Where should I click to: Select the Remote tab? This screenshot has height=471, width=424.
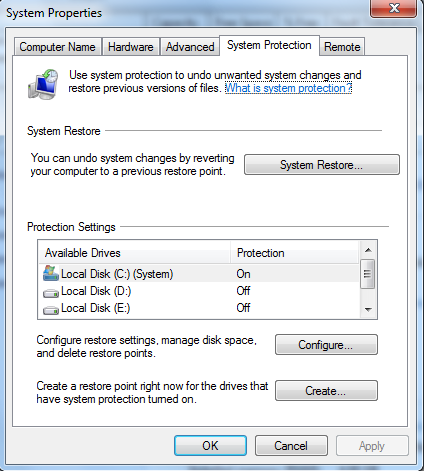point(342,47)
